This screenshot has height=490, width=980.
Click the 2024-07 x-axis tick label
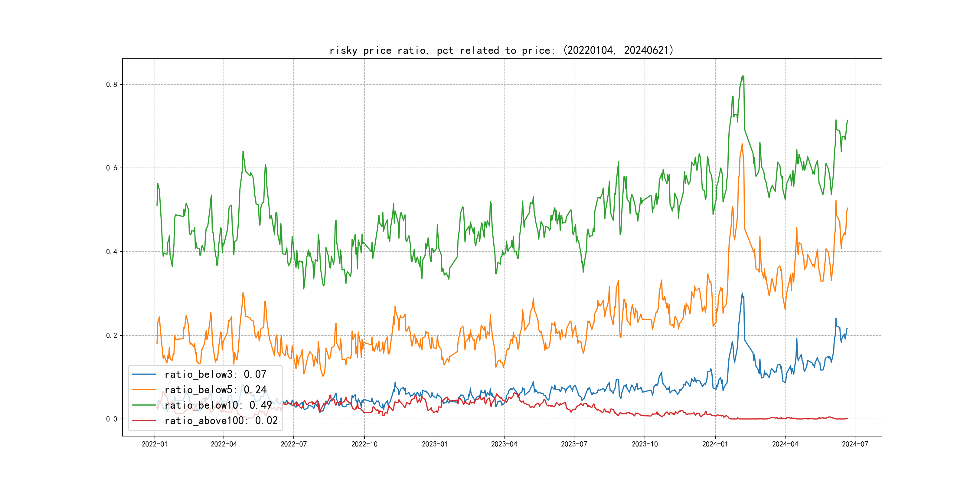tap(855, 444)
